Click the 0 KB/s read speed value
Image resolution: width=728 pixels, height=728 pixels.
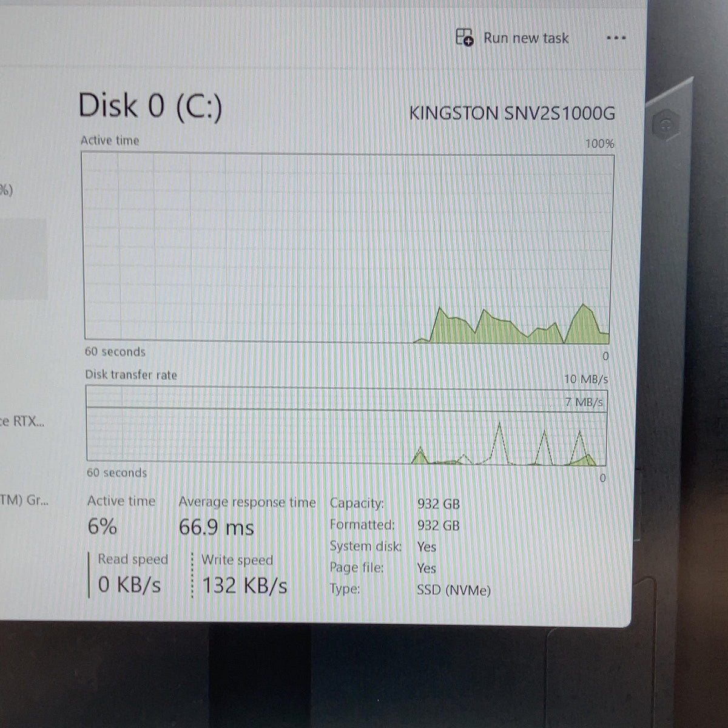(x=129, y=585)
